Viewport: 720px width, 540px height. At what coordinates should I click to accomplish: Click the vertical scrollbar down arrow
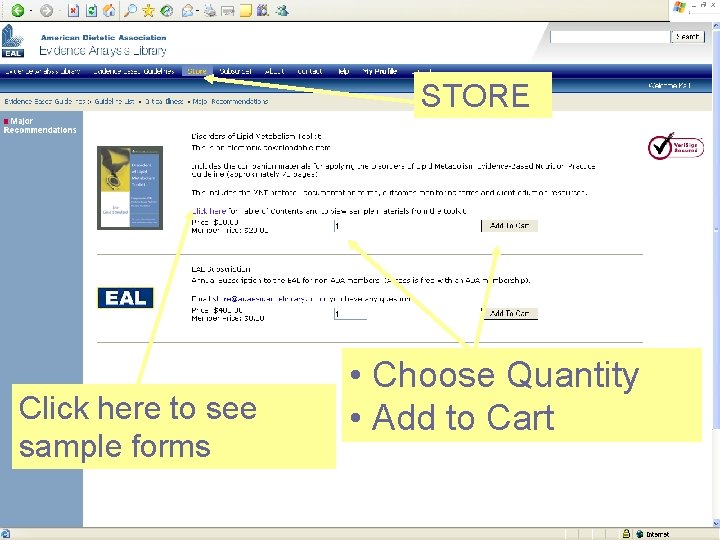[717, 523]
